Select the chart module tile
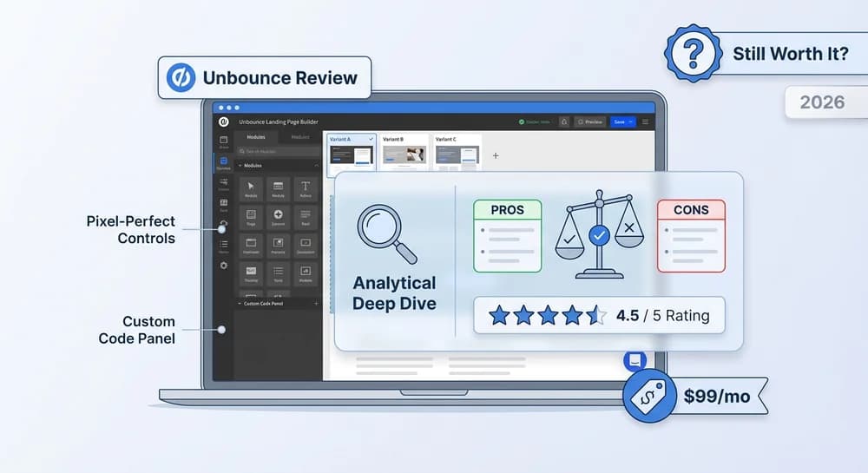868x473 pixels. pos(306,273)
